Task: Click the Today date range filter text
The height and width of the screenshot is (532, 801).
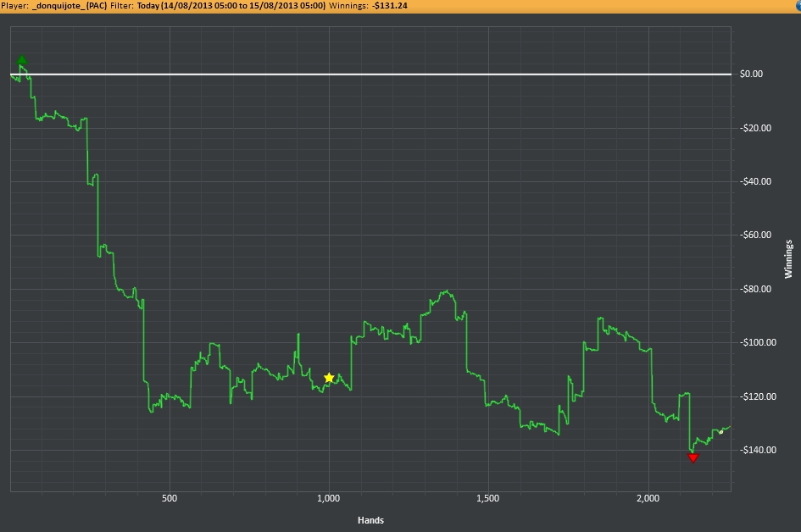Action: pos(231,6)
